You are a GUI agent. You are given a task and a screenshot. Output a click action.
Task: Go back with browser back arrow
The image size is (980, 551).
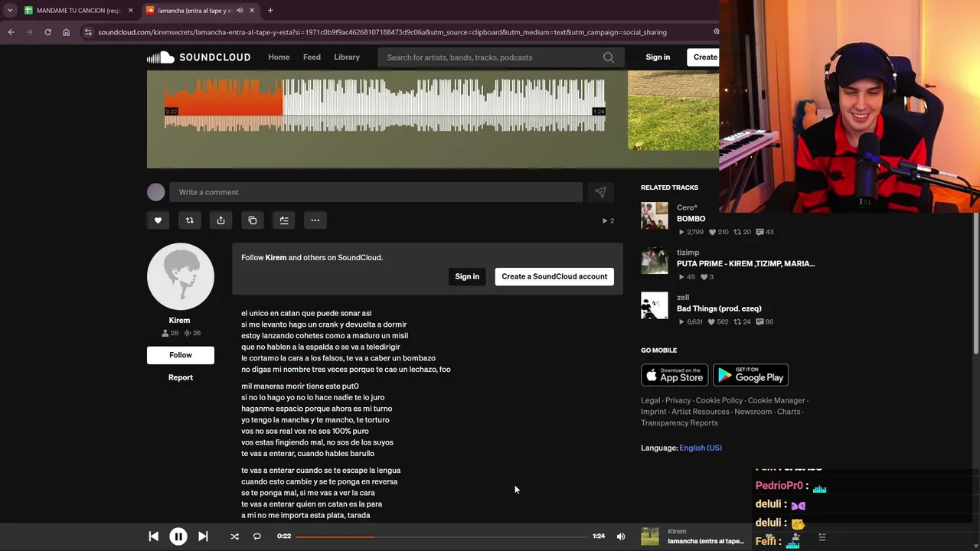(x=11, y=32)
